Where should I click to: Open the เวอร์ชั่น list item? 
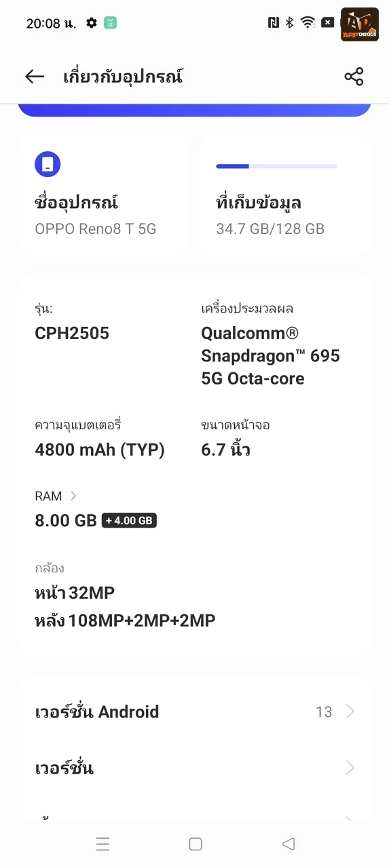194,768
